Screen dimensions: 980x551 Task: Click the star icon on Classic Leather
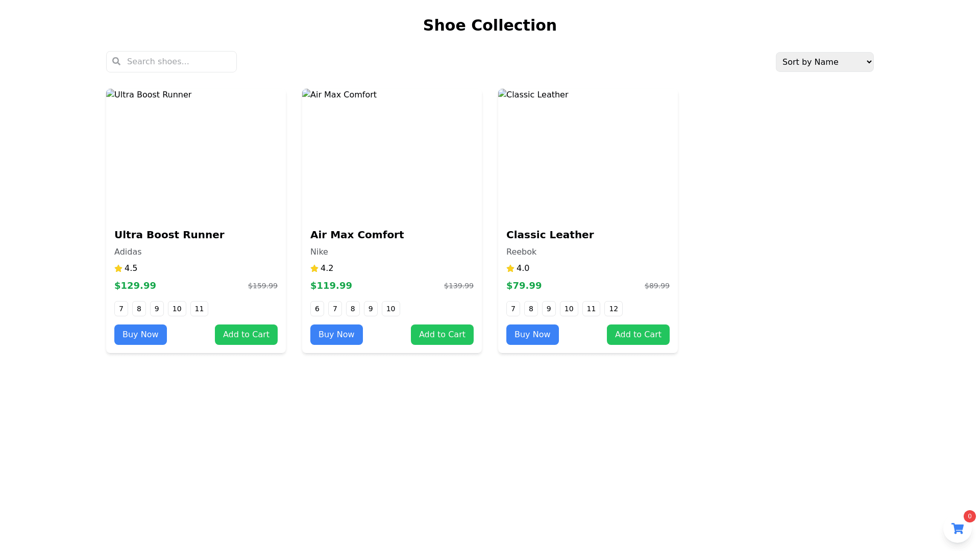coord(510,268)
